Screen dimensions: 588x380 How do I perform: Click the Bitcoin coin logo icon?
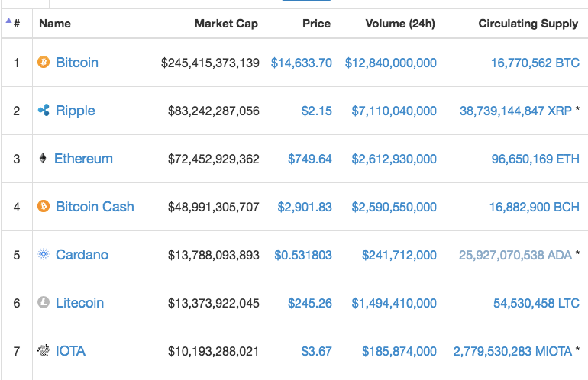coord(44,62)
